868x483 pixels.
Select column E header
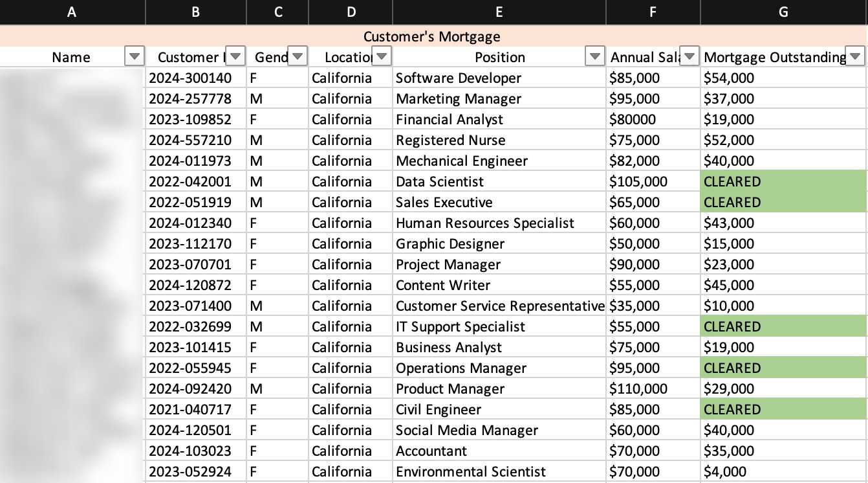point(499,12)
